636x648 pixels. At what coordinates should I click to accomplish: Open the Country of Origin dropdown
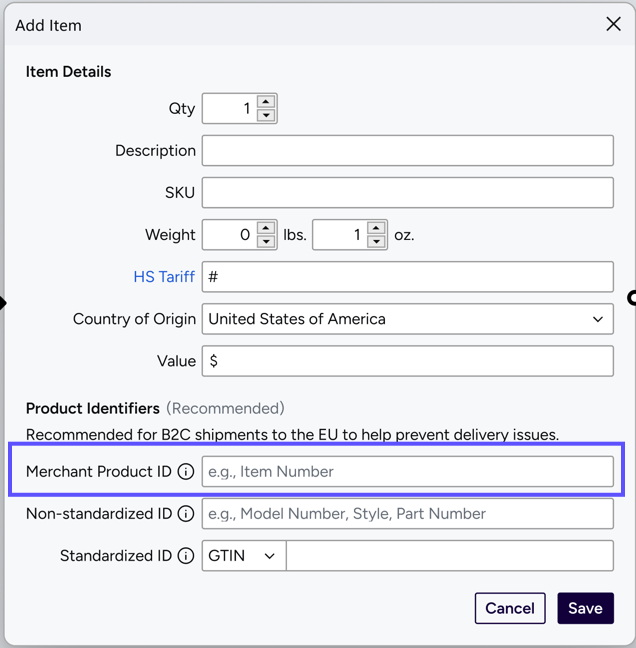coord(407,319)
